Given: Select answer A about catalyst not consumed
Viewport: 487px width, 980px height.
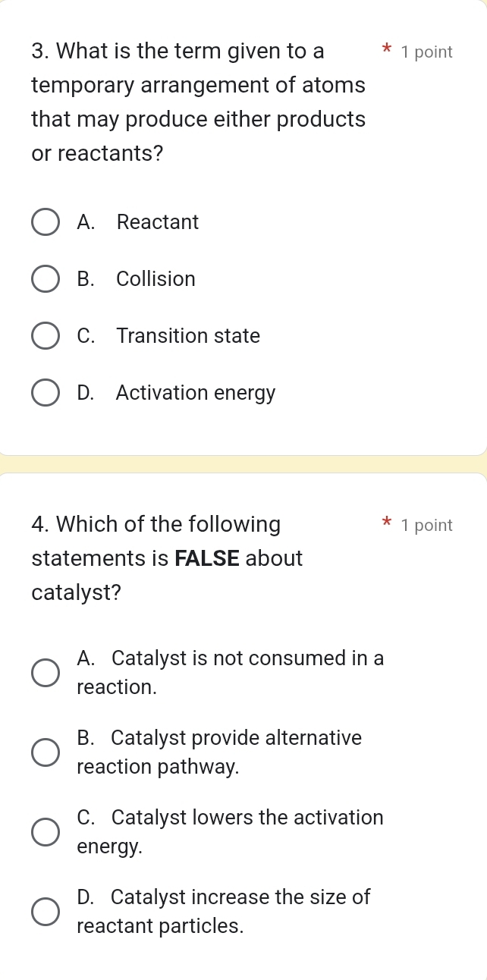Looking at the screenshot, I should pos(46,672).
